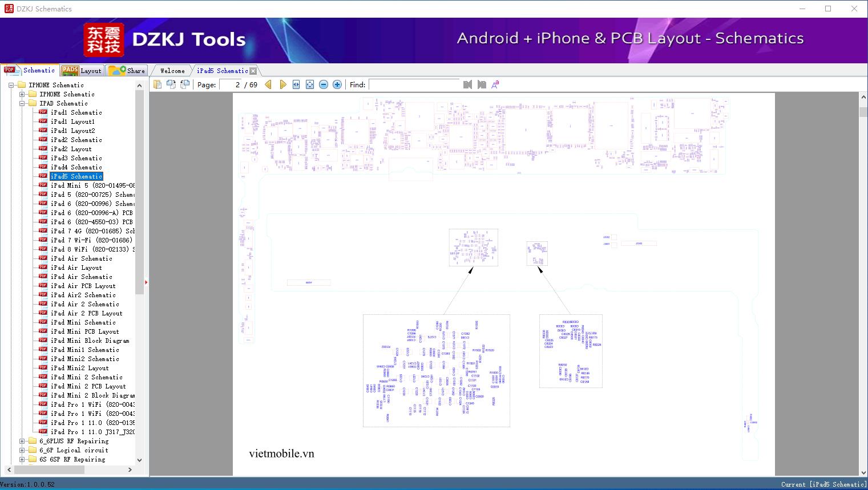Image resolution: width=868 pixels, height=490 pixels.
Task: Expand the 6_6PLUS RF Repairing folder
Action: click(x=22, y=441)
